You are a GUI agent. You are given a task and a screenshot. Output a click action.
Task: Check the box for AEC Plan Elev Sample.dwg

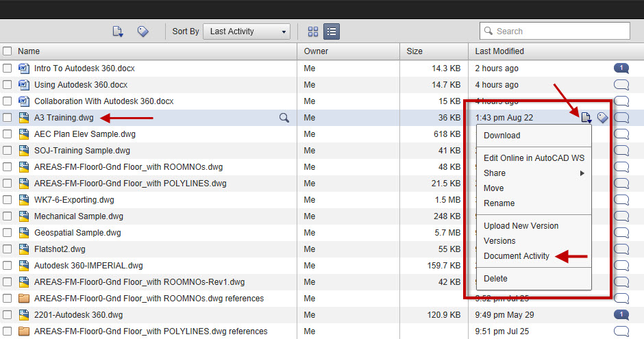point(7,134)
